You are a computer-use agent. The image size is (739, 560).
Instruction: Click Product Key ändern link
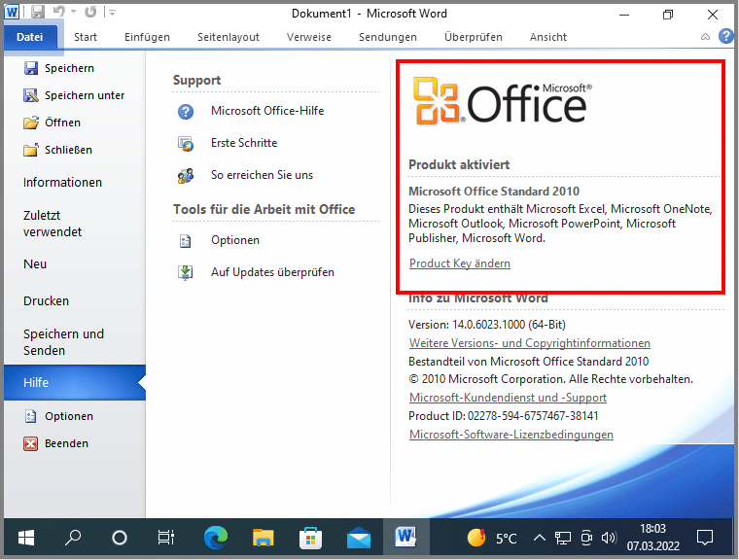coord(459,263)
